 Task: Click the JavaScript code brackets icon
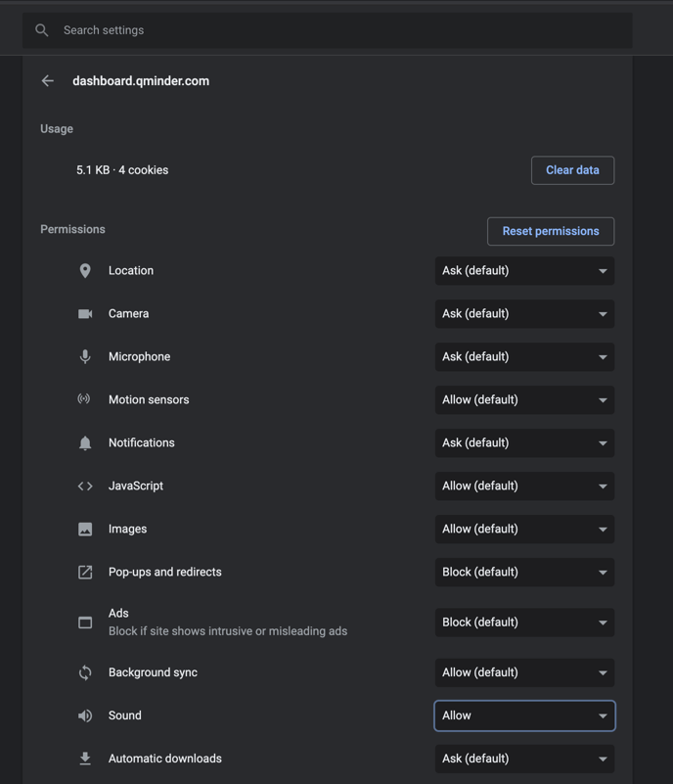pos(85,486)
